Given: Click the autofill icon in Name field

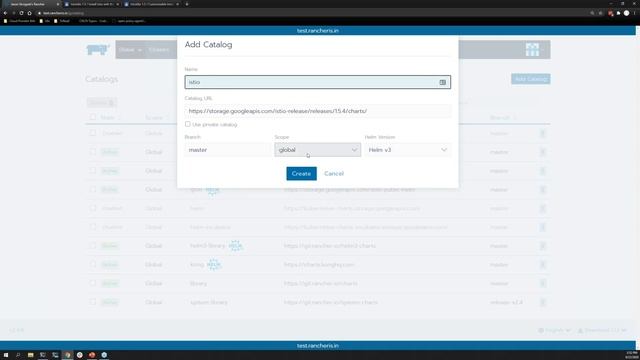Looking at the screenshot, I should (442, 82).
